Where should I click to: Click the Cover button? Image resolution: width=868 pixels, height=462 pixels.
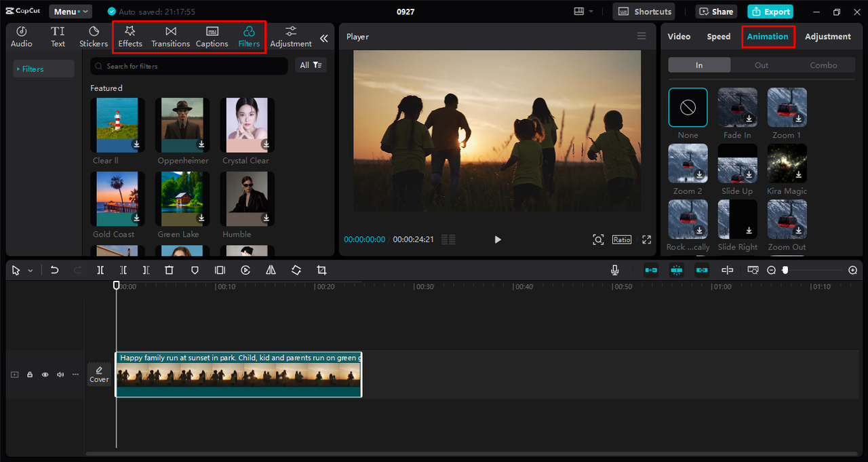pyautogui.click(x=99, y=374)
